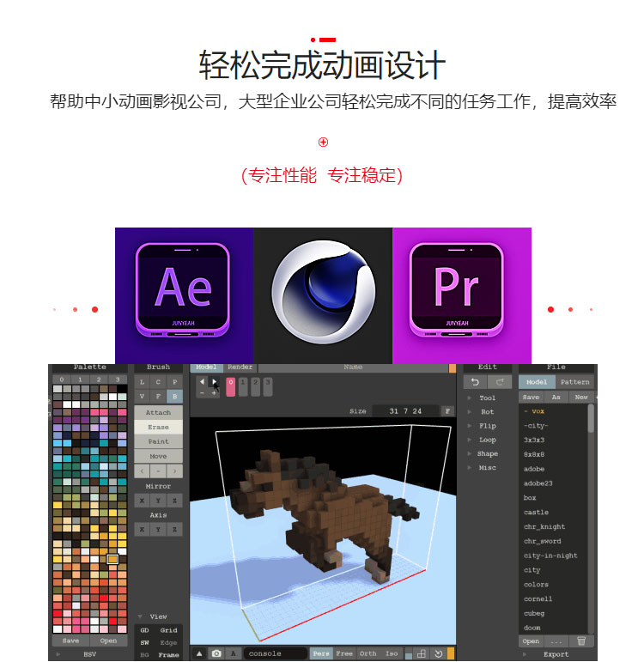Screen dimensions: 644x662
Task: Toggle the BG Frame view option
Action: point(158,655)
